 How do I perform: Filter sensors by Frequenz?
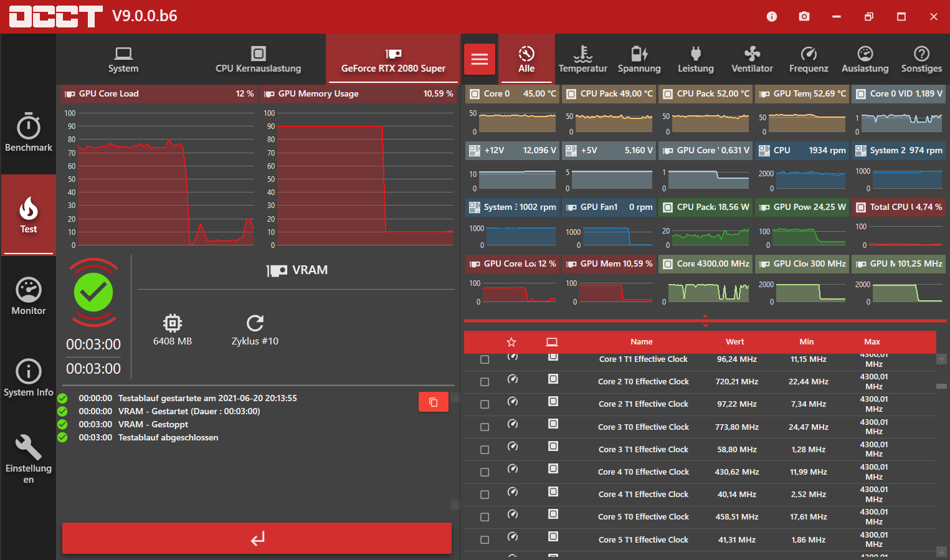[x=809, y=59]
